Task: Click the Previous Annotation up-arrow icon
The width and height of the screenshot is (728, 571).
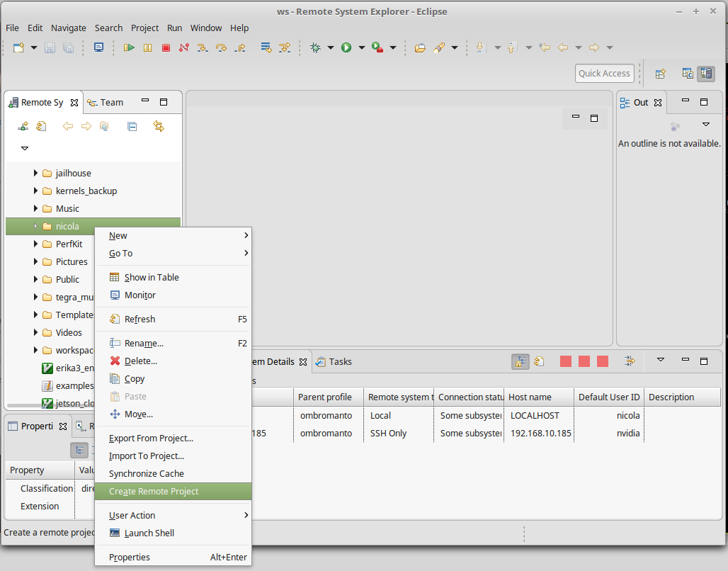Action: (x=512, y=47)
